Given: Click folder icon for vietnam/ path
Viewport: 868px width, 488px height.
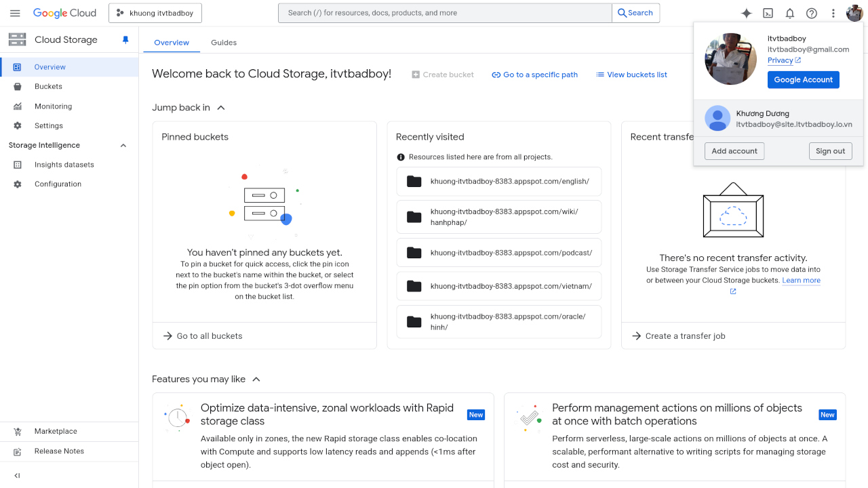Looking at the screenshot, I should [414, 286].
